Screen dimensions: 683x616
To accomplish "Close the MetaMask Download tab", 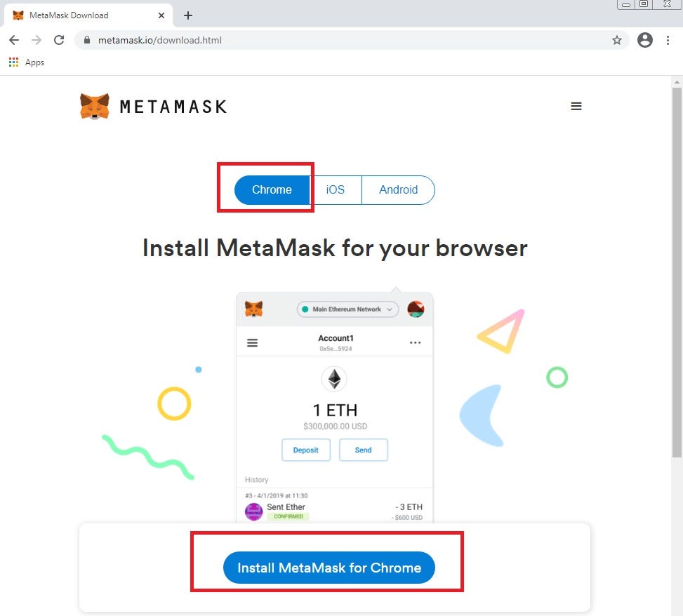I will click(161, 15).
